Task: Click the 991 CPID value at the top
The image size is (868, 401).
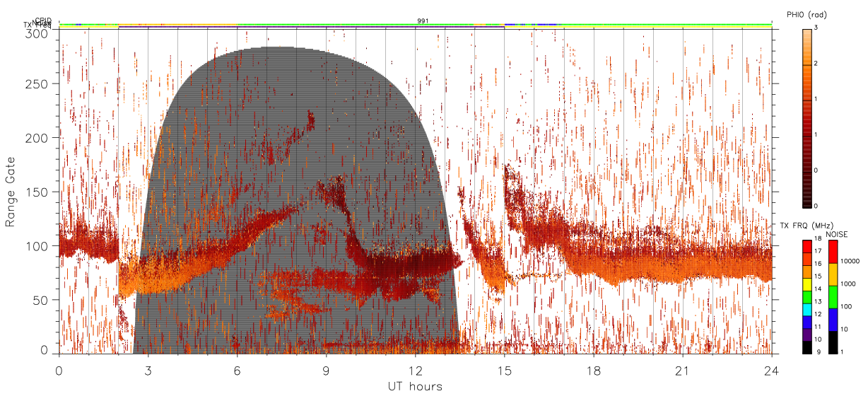Action: point(423,21)
